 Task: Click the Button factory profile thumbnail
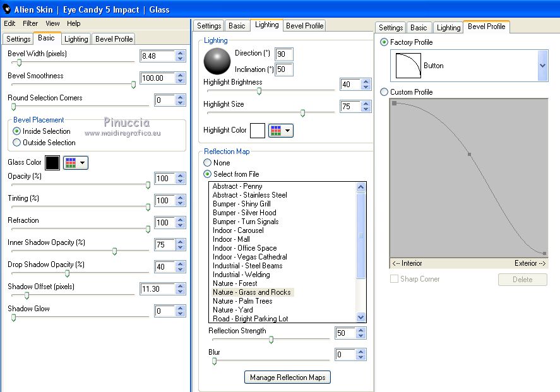point(408,66)
